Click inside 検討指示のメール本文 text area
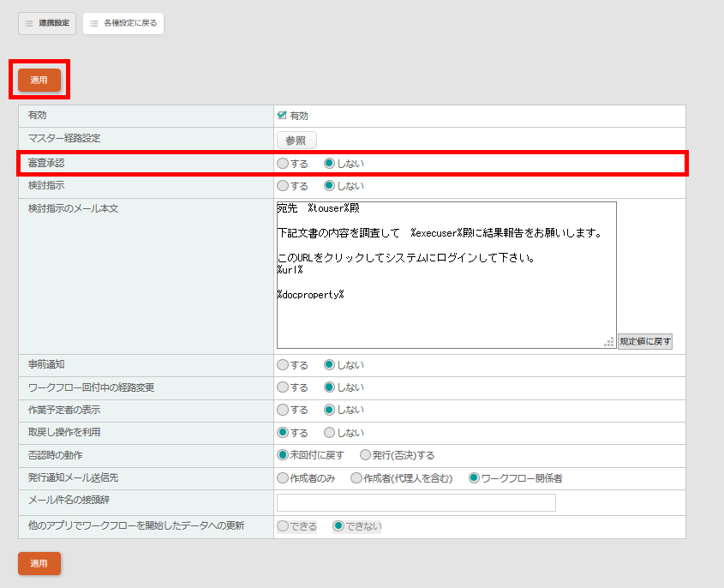This screenshot has height=588, width=724. 446,274
